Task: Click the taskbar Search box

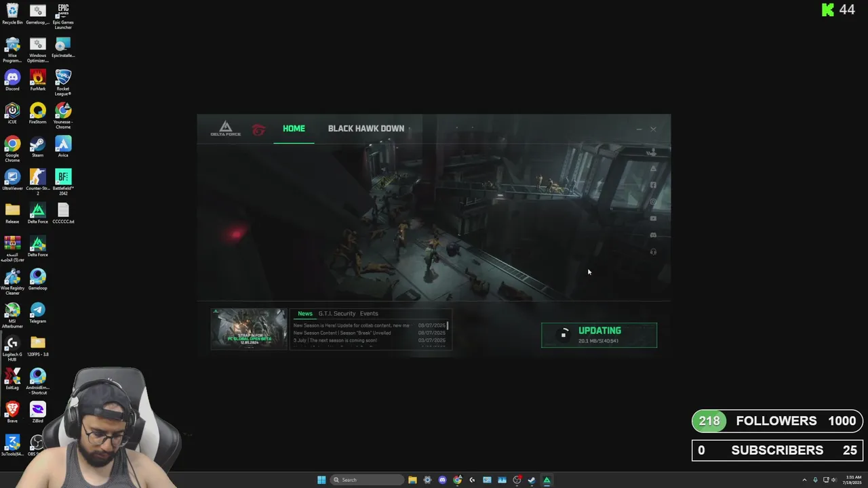Action: [x=366, y=480]
